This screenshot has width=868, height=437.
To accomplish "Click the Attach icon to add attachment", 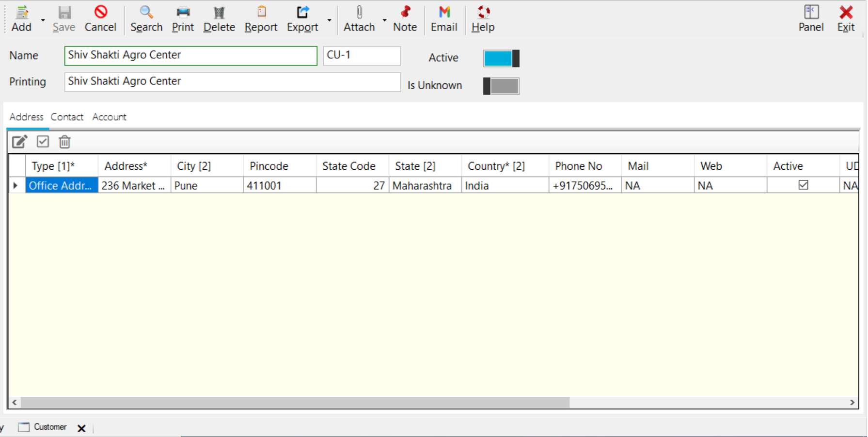I will coord(359,18).
